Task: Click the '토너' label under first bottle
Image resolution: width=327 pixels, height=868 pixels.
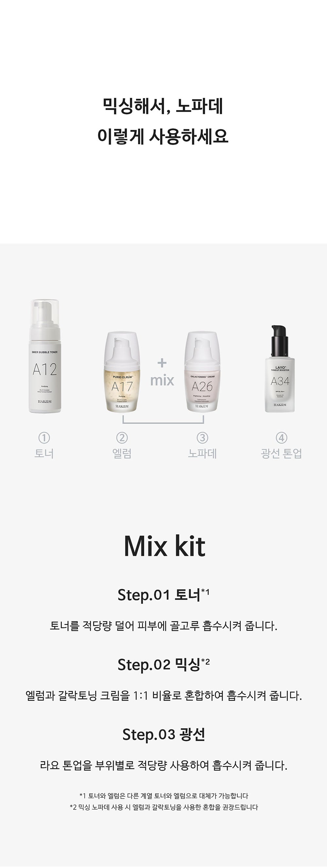Action: point(44,453)
